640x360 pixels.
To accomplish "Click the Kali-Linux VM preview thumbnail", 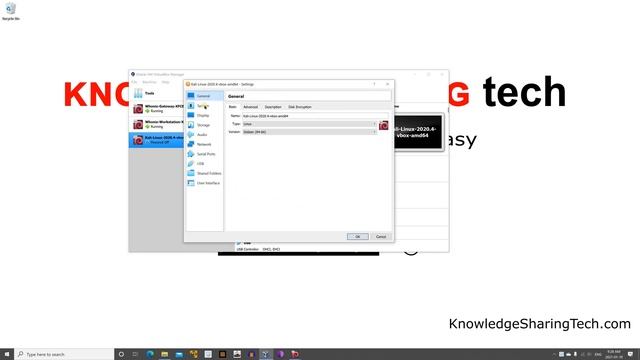I will [418, 132].
